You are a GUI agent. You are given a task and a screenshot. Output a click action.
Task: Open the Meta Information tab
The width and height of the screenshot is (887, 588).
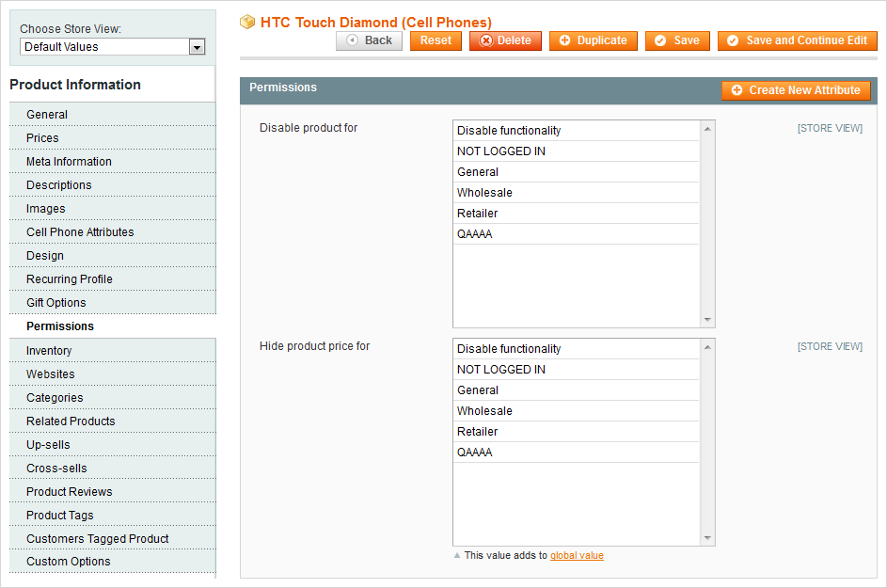pos(113,162)
